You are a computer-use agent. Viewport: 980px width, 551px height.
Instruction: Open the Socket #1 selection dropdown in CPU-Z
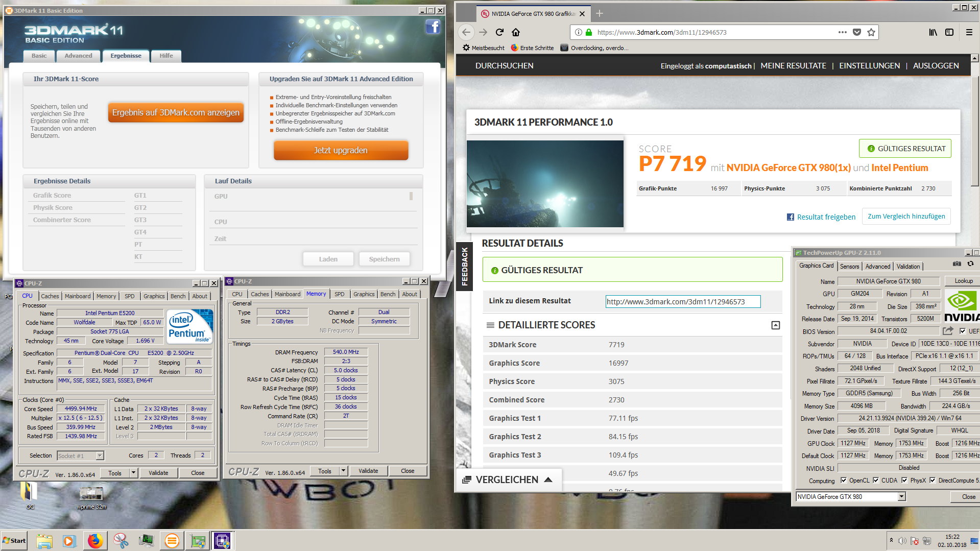[x=100, y=456]
